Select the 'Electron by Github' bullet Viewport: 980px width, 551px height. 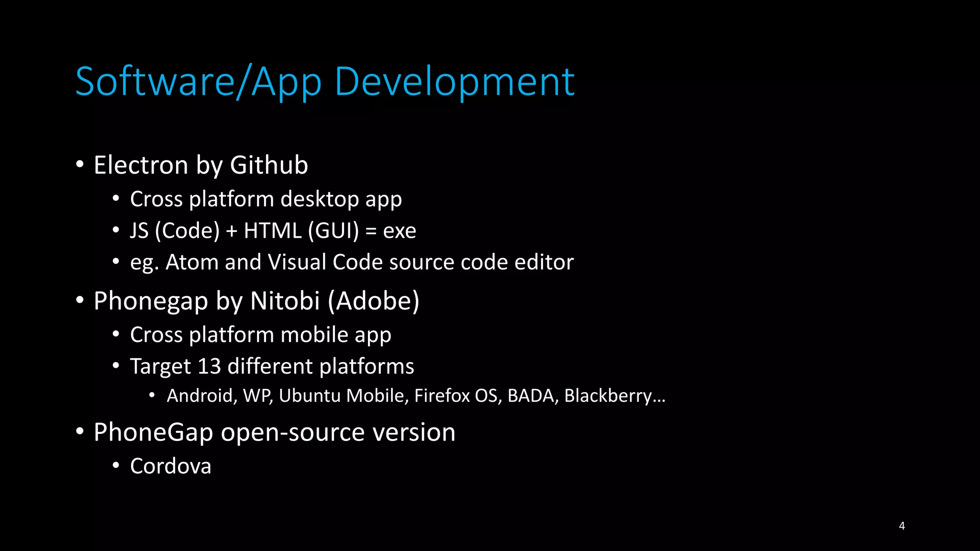200,165
